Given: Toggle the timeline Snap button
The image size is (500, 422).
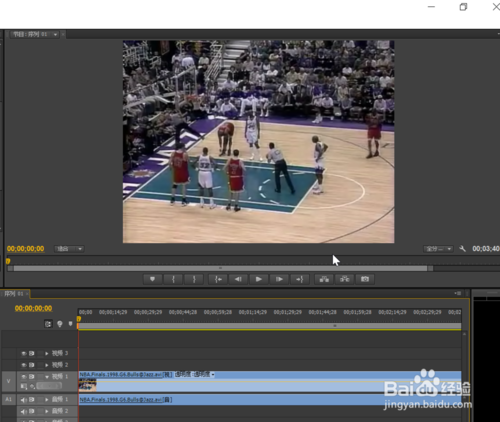Looking at the screenshot, I should 48,324.
